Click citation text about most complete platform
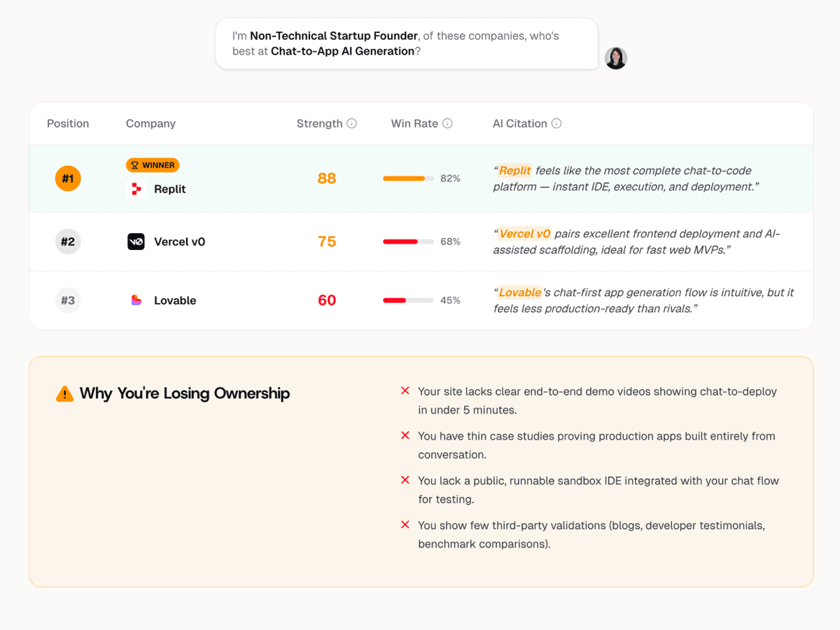This screenshot has height=630, width=840. tap(626, 178)
